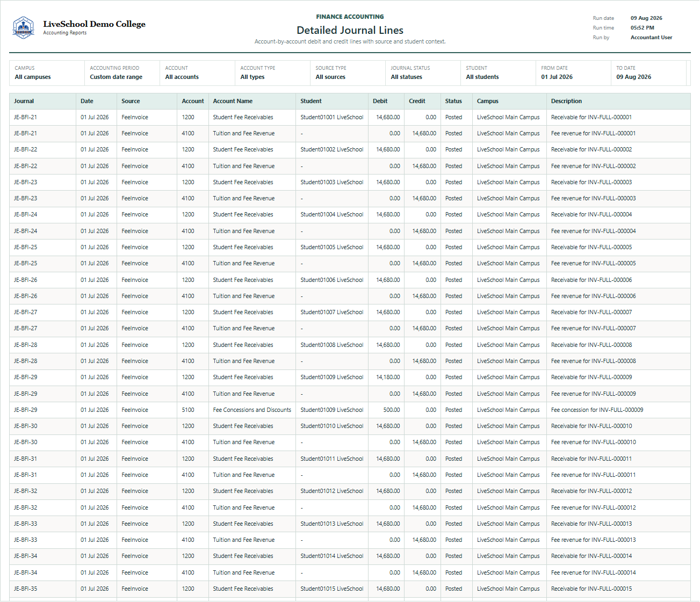Click 'Receivable for INV-FULL-000013' description
The image size is (700, 602).
(591, 524)
